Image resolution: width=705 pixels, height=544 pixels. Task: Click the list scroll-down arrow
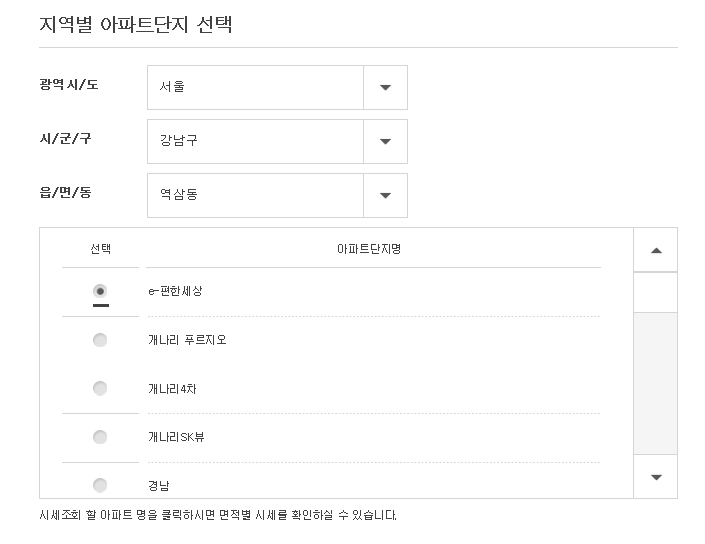click(x=656, y=477)
